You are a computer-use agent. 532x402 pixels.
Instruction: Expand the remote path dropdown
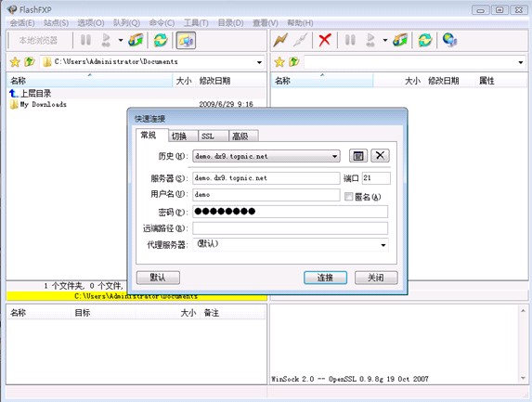click(521, 62)
